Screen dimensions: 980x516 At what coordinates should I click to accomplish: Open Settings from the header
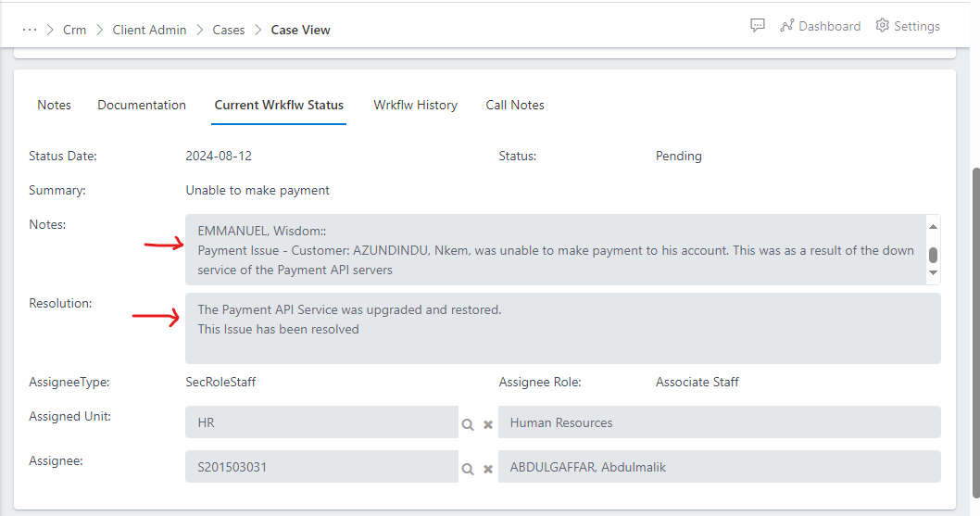[908, 26]
